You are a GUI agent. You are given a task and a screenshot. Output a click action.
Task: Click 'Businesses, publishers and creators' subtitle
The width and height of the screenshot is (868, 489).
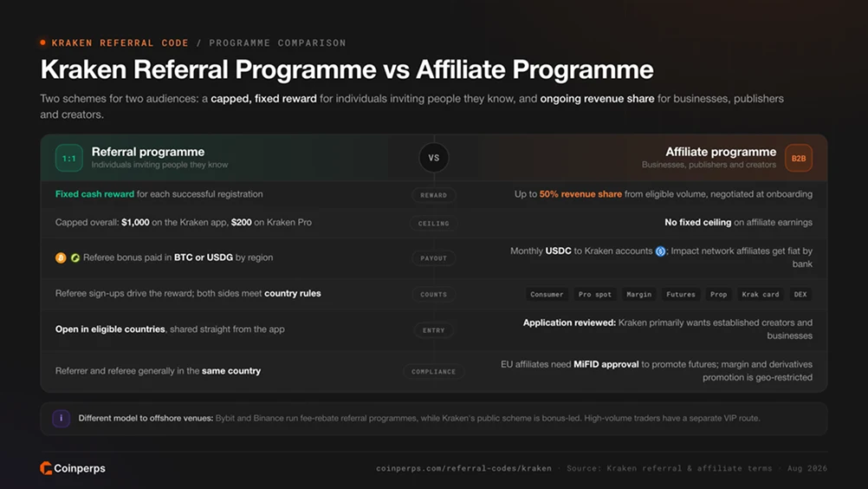click(709, 165)
